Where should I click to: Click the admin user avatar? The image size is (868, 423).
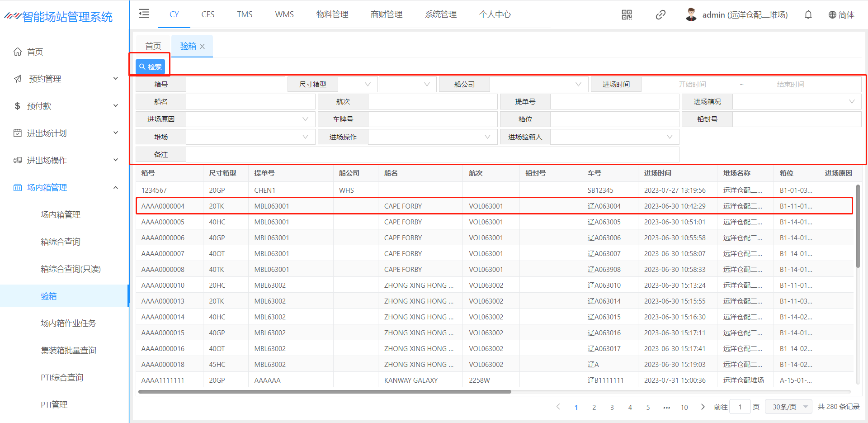click(x=691, y=15)
